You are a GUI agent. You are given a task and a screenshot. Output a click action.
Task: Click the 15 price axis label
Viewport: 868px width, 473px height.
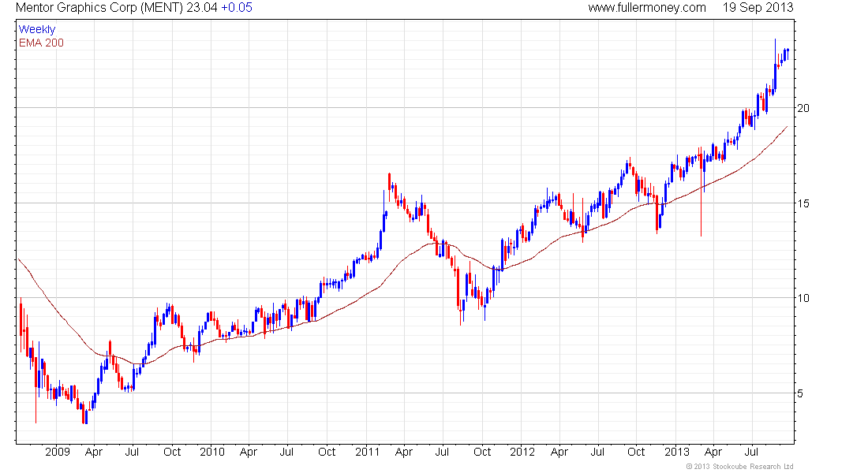tap(803, 203)
